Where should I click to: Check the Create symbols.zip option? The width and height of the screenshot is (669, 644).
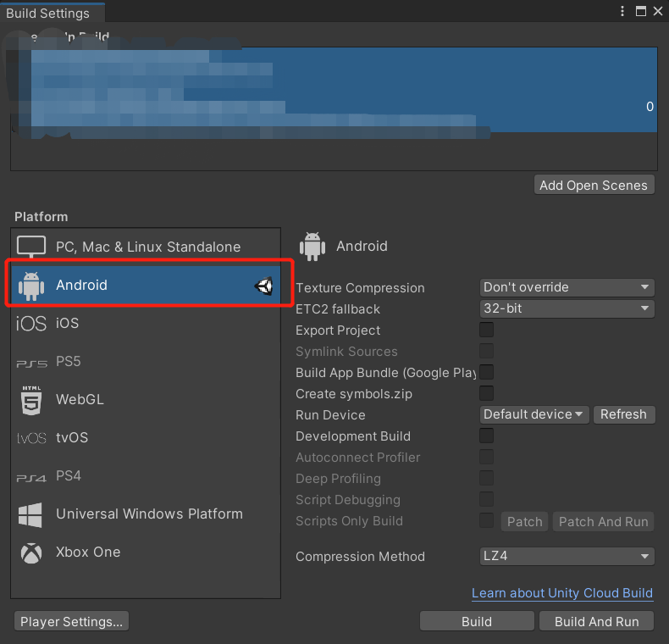[486, 393]
